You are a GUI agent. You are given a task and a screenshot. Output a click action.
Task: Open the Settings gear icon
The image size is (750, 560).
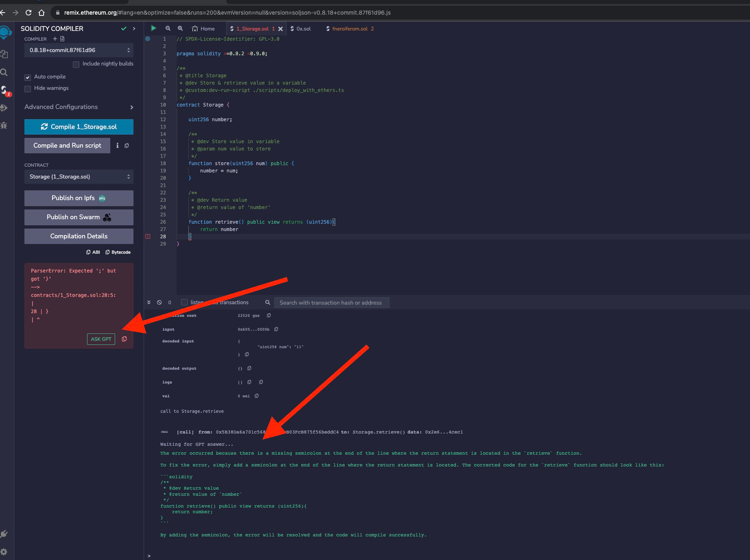pos(4,552)
